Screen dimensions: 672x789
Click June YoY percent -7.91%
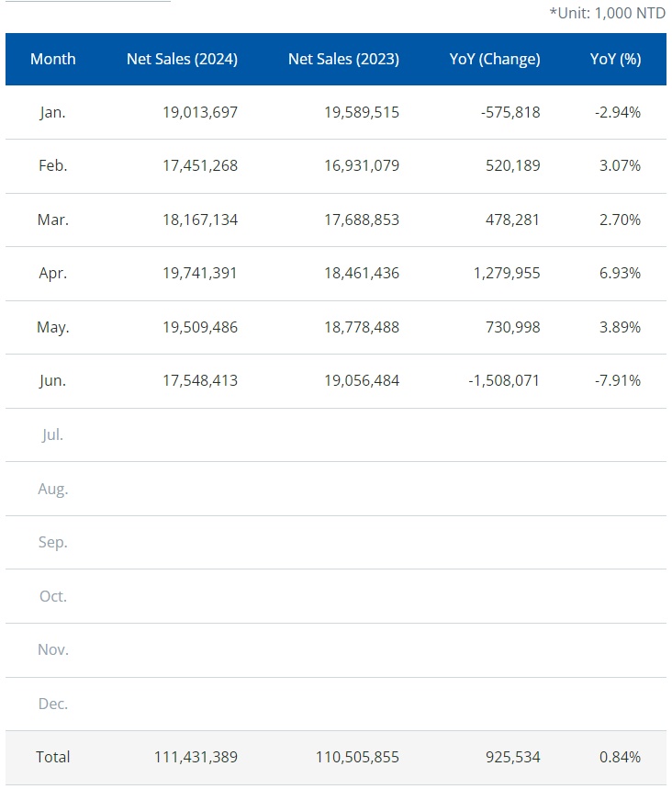point(617,380)
